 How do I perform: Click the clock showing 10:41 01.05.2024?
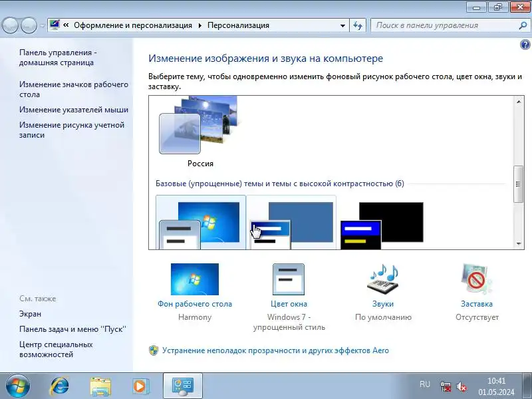coord(496,386)
